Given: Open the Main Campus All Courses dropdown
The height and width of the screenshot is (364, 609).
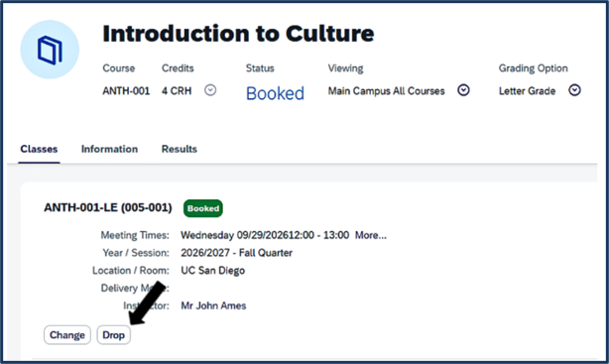Looking at the screenshot, I should [463, 90].
